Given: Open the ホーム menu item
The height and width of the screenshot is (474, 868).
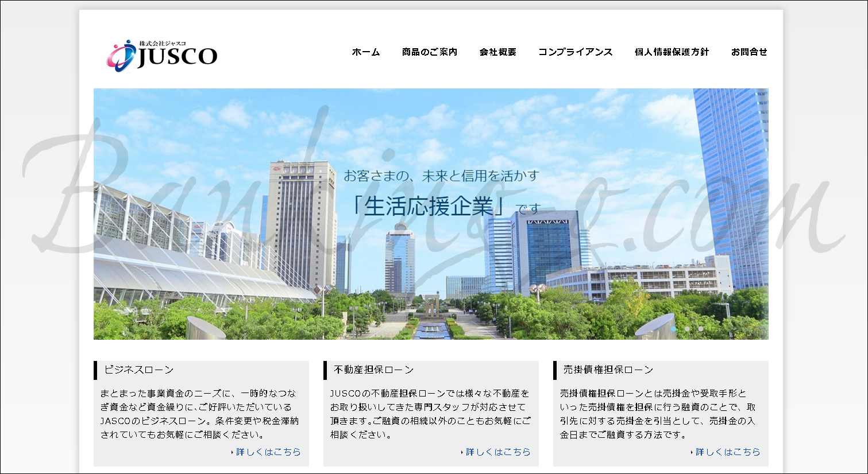Looking at the screenshot, I should [x=366, y=52].
